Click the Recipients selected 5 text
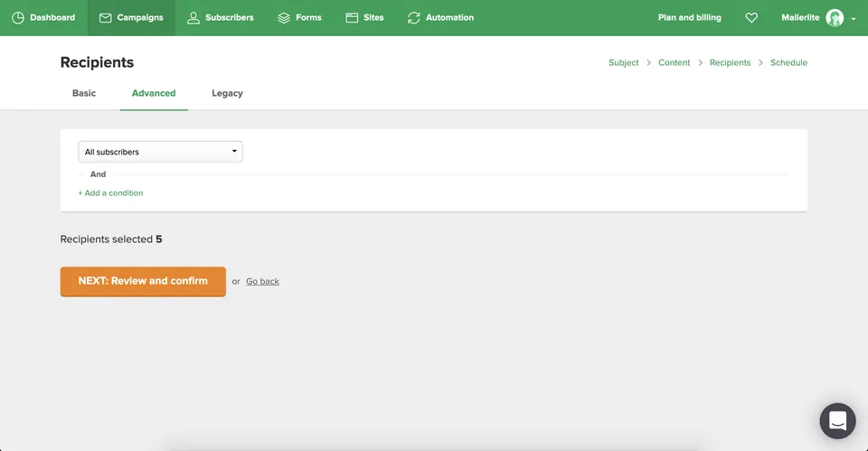 coord(111,240)
